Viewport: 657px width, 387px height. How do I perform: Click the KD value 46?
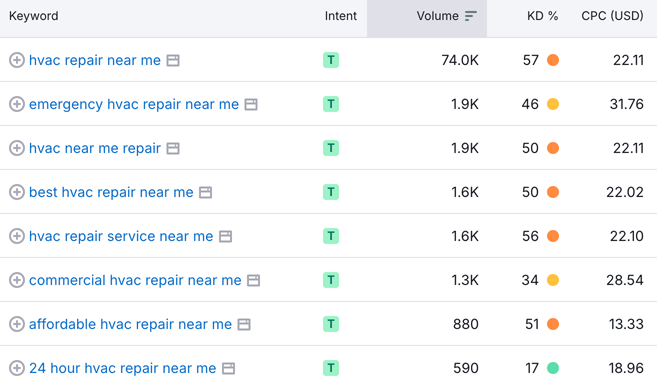(530, 104)
